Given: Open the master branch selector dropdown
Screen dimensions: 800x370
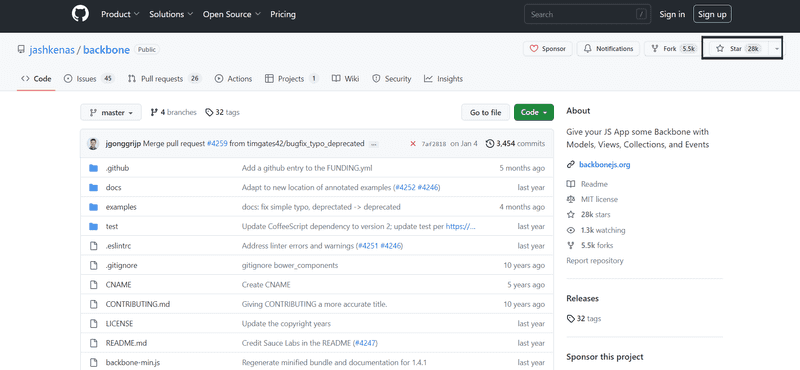Looking at the screenshot, I should pos(111,113).
